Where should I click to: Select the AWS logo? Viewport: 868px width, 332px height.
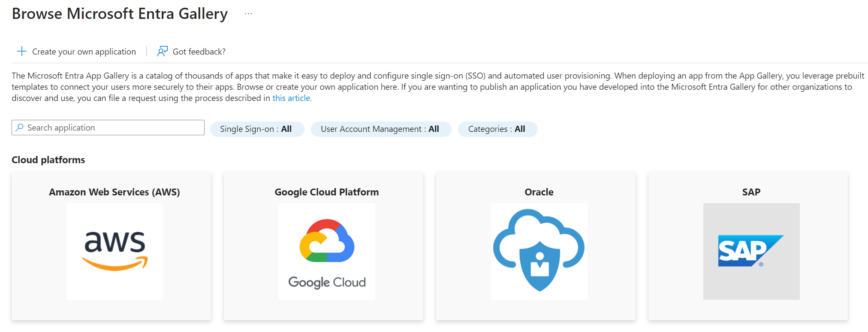(x=115, y=251)
